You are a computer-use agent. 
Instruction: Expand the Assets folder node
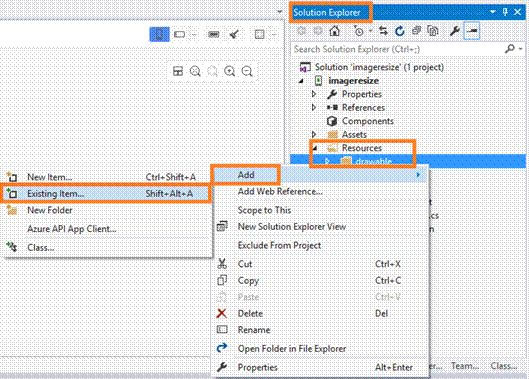314,134
